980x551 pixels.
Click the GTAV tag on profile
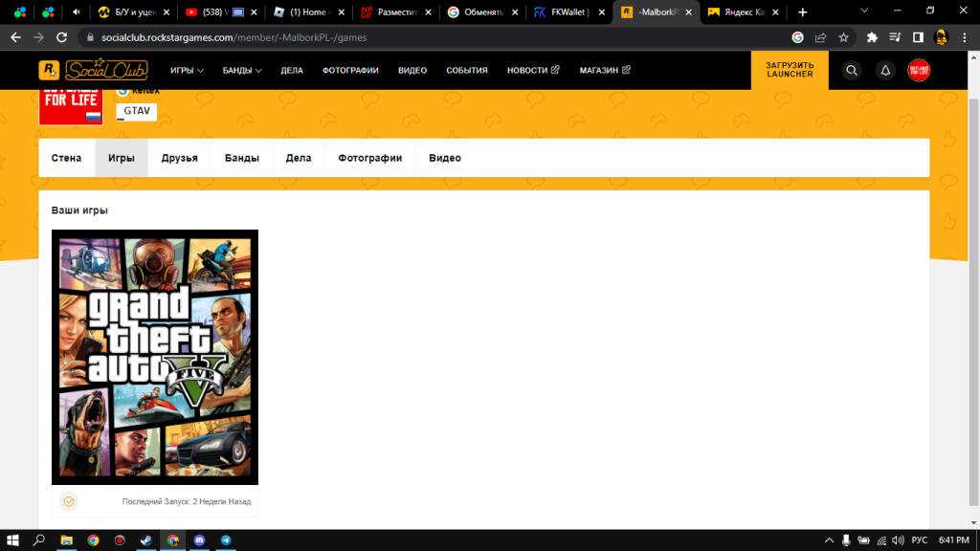pos(136,111)
